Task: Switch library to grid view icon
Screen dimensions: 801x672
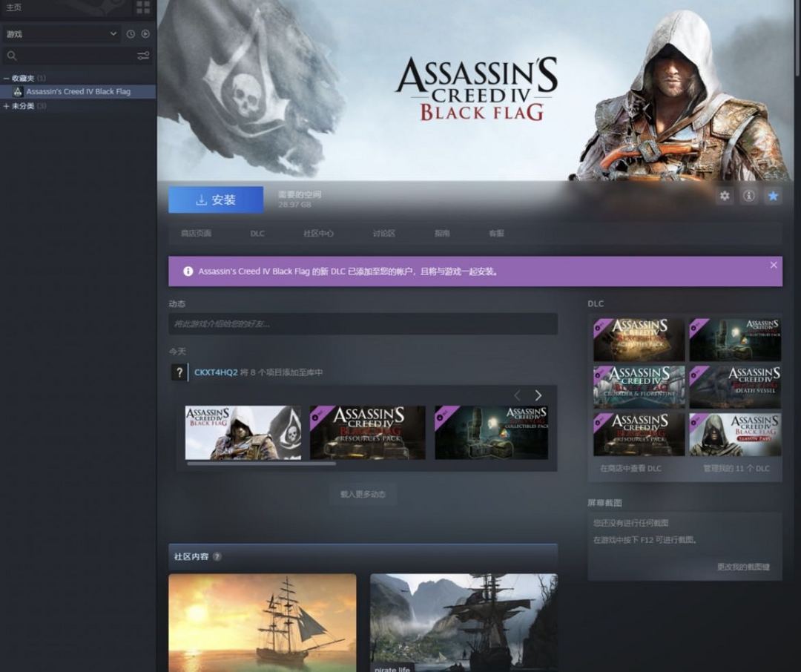Action: click(x=143, y=7)
